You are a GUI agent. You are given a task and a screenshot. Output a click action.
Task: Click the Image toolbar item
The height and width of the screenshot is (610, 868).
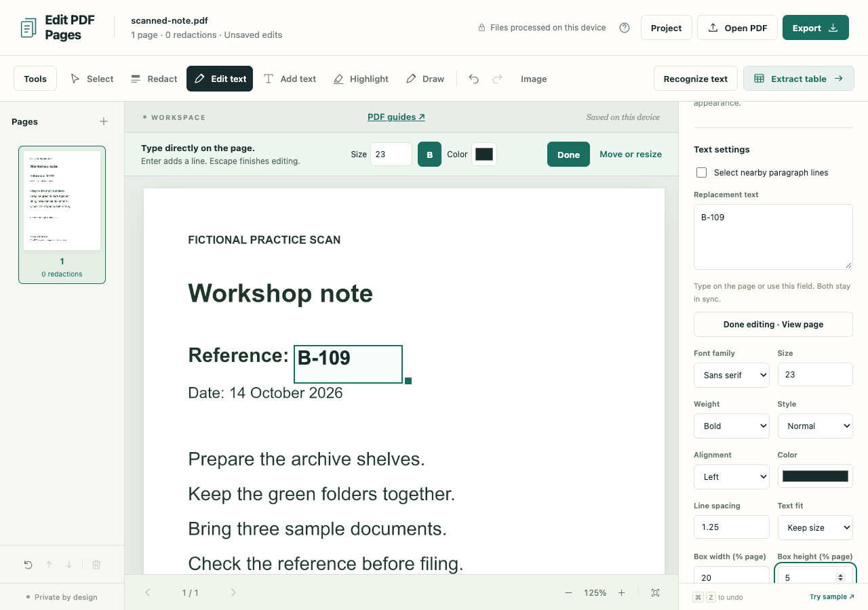[534, 79]
